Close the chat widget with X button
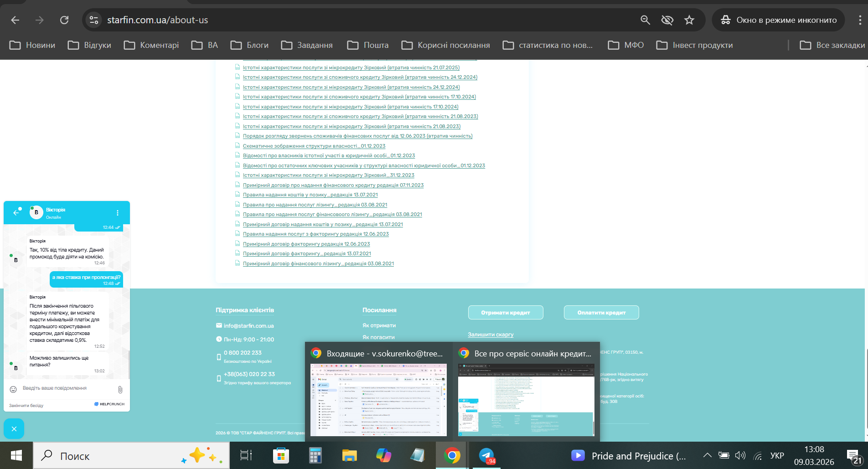Viewport: 868px width, 469px height. click(14, 429)
